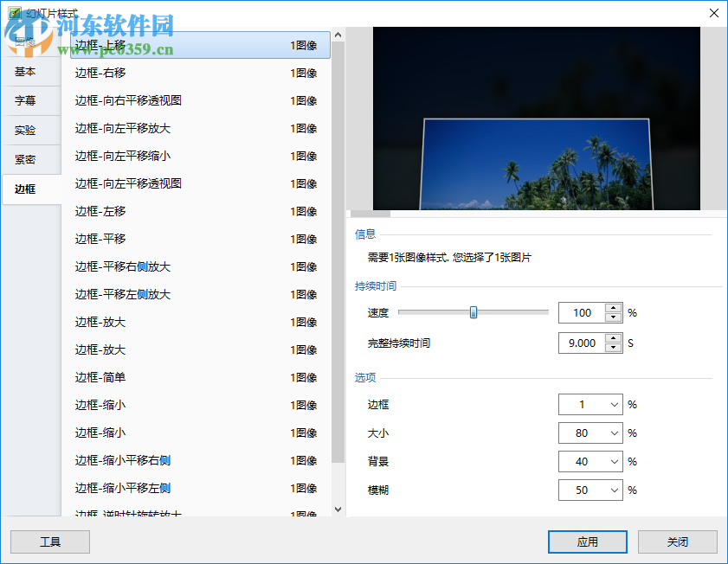Click the style list scrollbar down arrow
The height and width of the screenshot is (564, 728).
338,510
